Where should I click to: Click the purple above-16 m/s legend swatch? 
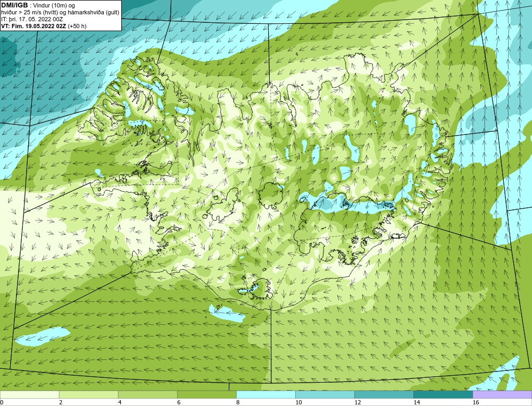click(x=502, y=394)
